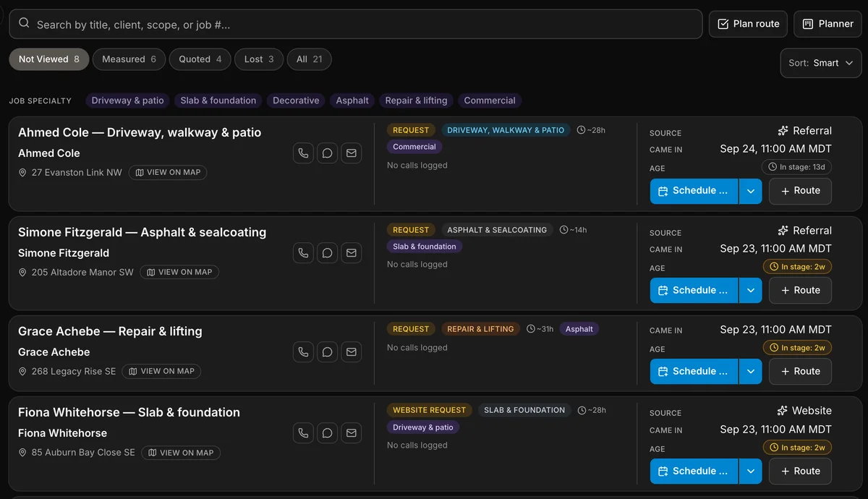The image size is (868, 499).
Task: Expand schedule options for Simone Fitzgerald
Action: tap(750, 291)
